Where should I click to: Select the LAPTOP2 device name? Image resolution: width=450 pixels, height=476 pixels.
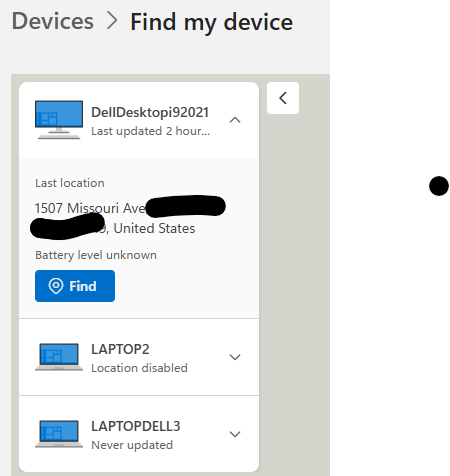(x=120, y=349)
